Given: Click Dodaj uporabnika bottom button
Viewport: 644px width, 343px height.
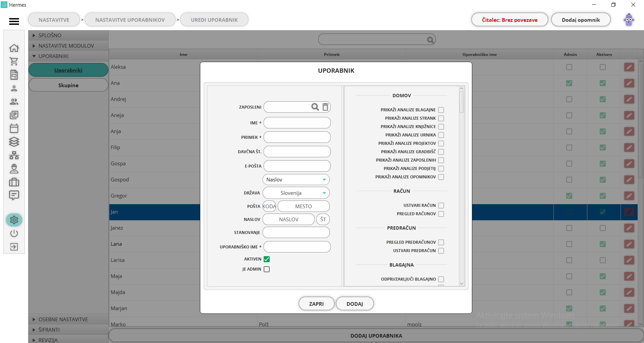Looking at the screenshot, I should (x=376, y=336).
